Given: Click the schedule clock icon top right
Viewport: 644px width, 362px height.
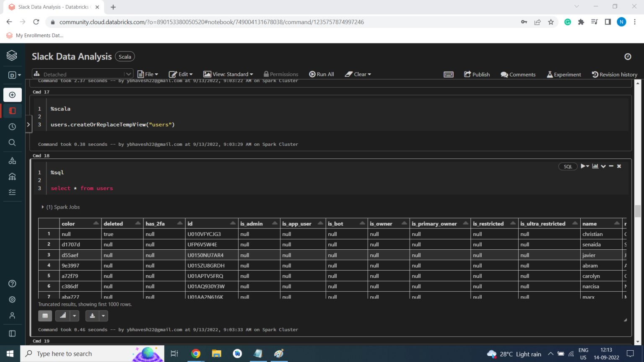Looking at the screenshot, I should [x=627, y=57].
